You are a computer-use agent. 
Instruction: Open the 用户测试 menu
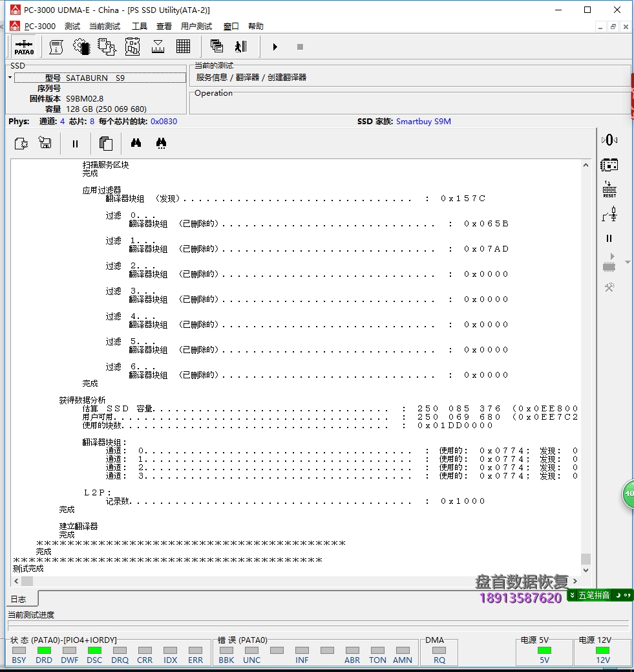click(196, 26)
